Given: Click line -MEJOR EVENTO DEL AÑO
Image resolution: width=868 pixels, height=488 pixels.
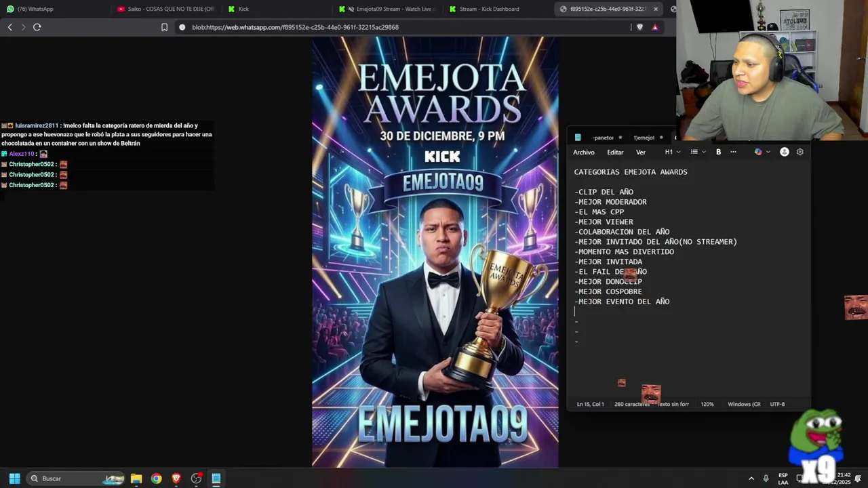Looking at the screenshot, I should tap(622, 302).
